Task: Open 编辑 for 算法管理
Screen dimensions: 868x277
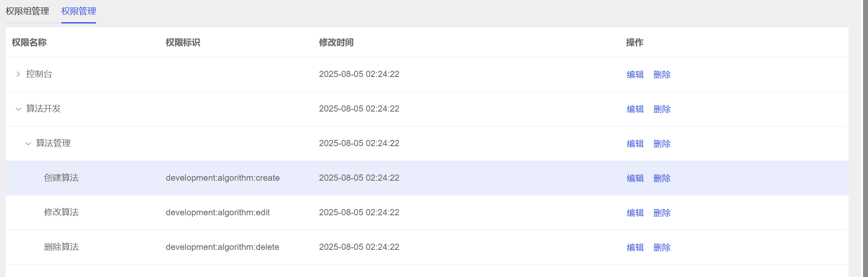Action: pyautogui.click(x=635, y=144)
